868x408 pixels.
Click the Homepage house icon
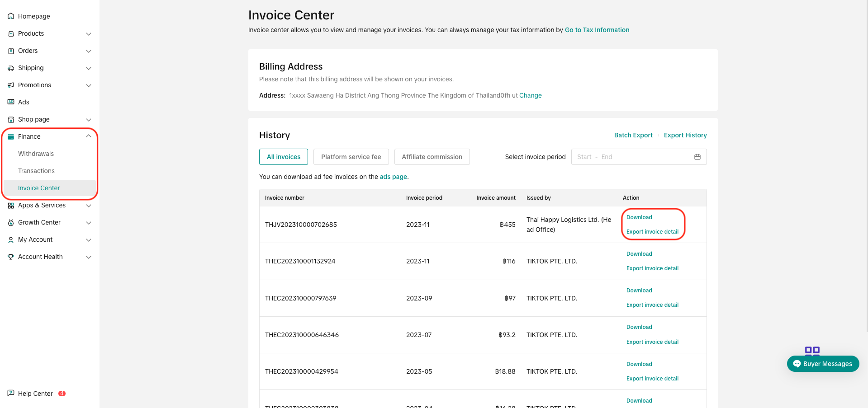(x=11, y=16)
